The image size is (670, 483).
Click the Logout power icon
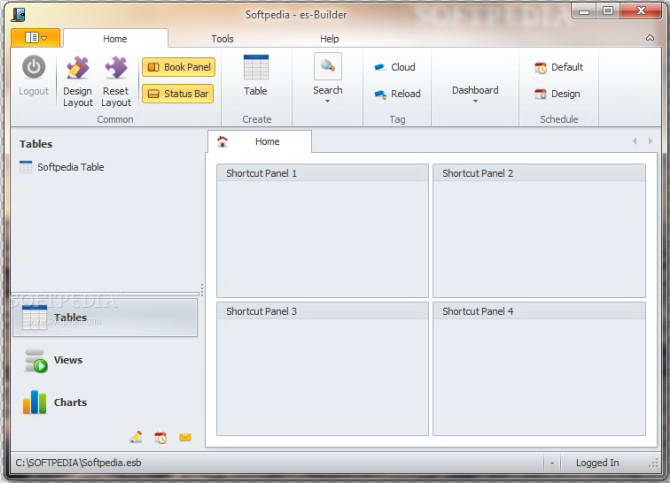34,67
